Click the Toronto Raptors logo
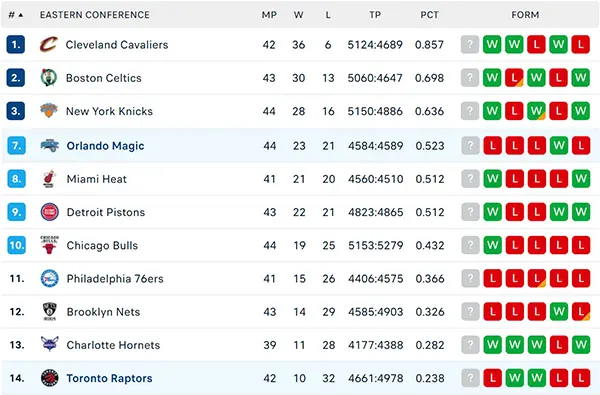This screenshot has height=395, width=600. point(50,378)
